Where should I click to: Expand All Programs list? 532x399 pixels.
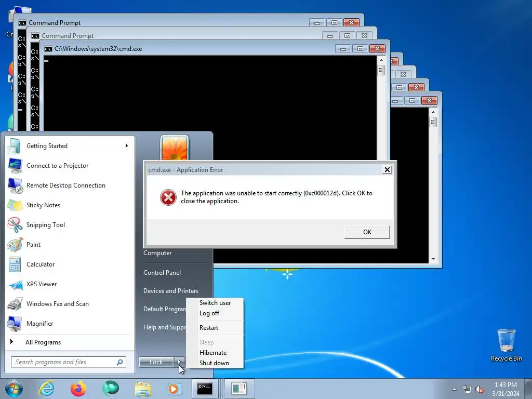click(x=70, y=342)
